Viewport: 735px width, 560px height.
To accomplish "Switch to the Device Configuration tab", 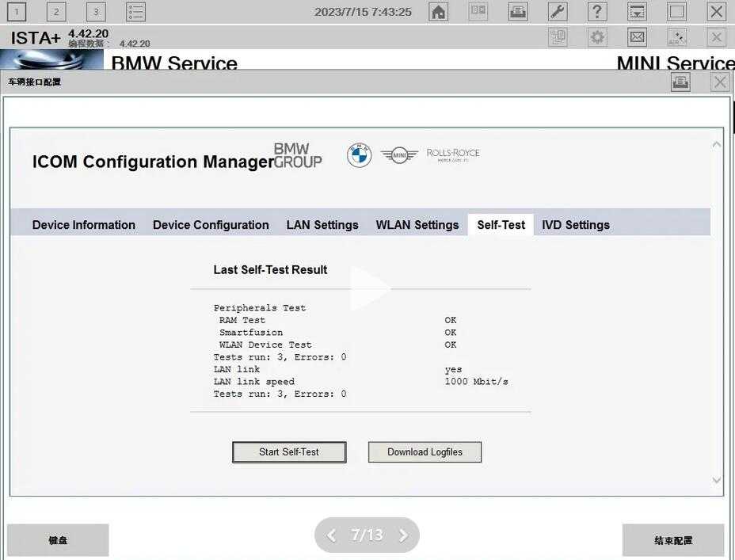I will tap(211, 225).
